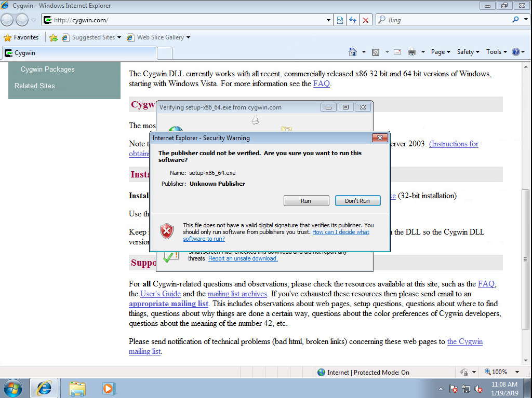This screenshot has height=398, width=532.
Task: Click the Add to Favorites Bar icon
Action: (54, 37)
